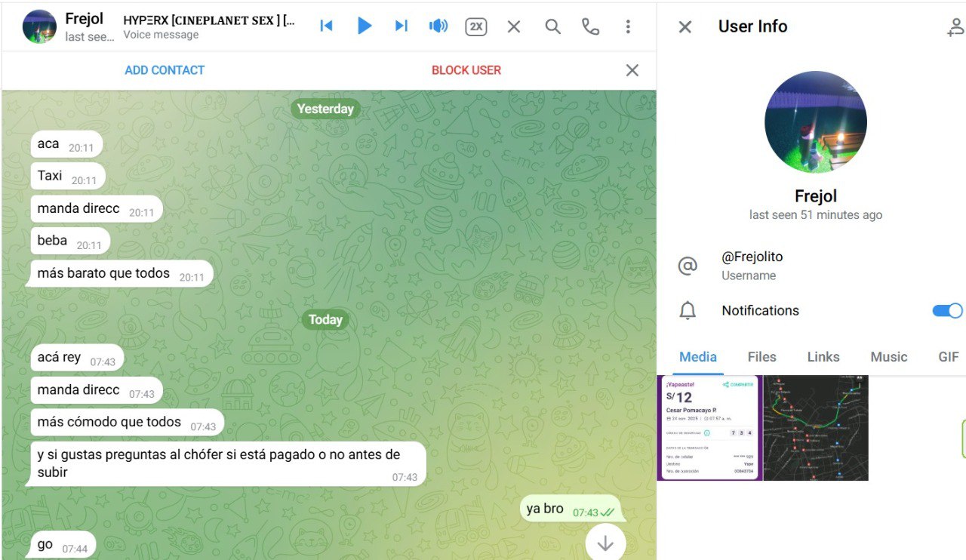This screenshot has width=966, height=560.
Task: Click BLOCK USER button
Action: click(466, 70)
